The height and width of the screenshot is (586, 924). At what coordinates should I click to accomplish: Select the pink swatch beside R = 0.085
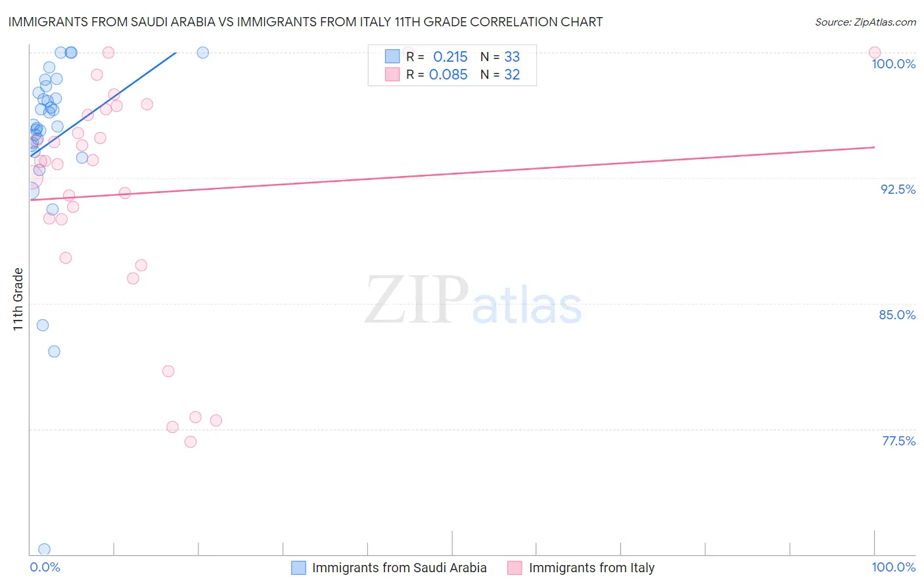point(392,74)
